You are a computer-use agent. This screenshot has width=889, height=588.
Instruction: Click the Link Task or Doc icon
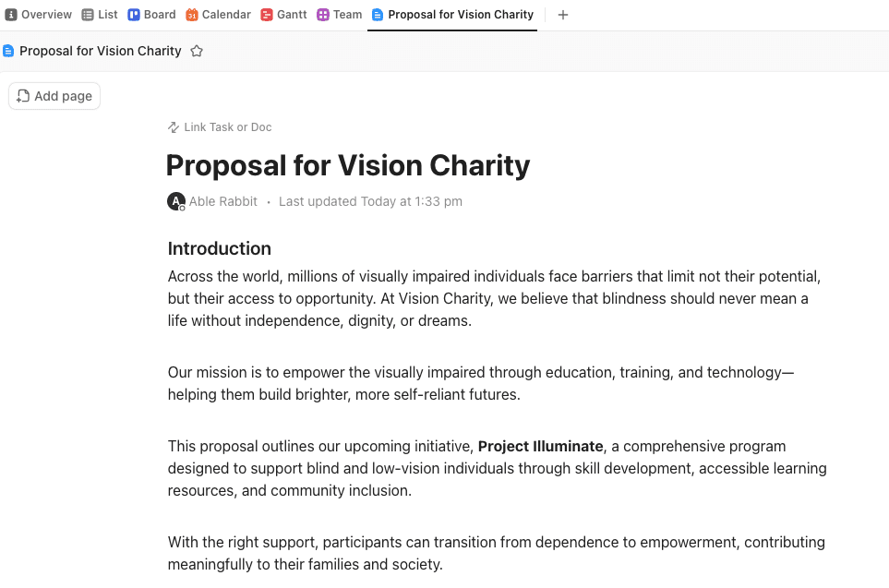coord(173,127)
